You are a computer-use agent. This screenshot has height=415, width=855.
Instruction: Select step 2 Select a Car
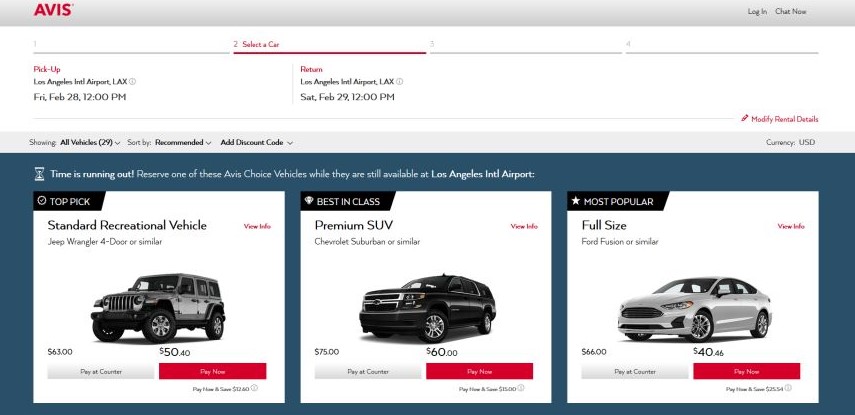click(x=329, y=46)
